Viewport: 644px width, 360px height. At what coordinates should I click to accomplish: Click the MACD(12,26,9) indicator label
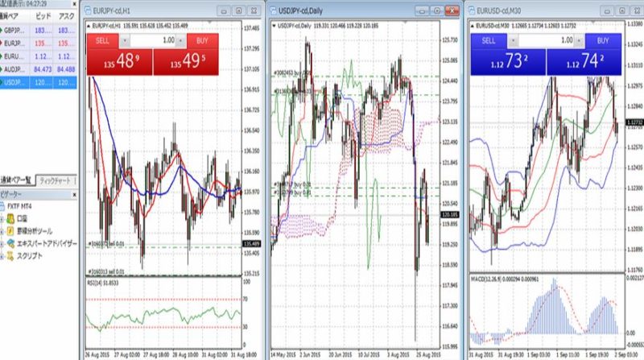tap(505, 279)
